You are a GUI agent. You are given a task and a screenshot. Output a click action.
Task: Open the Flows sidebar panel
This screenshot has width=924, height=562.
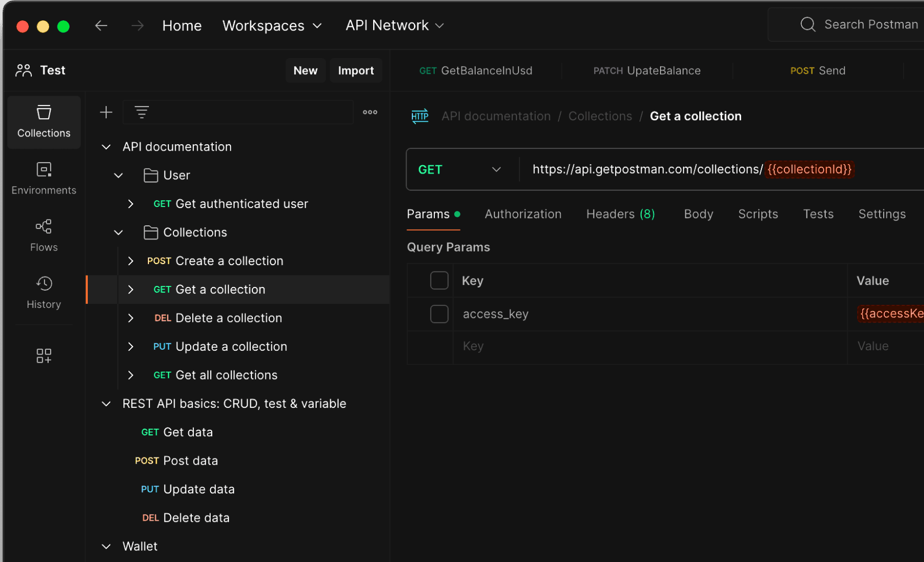[x=44, y=236]
